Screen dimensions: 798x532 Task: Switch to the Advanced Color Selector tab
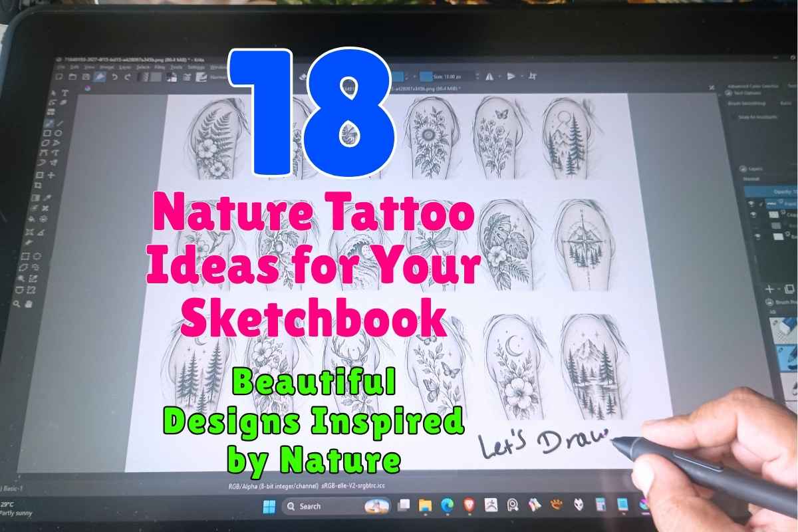click(x=753, y=86)
